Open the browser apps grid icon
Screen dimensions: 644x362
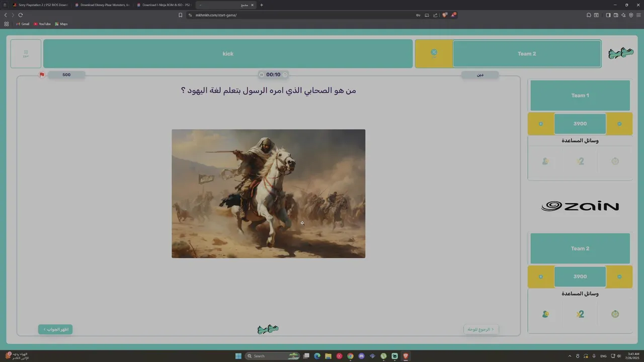point(7,24)
